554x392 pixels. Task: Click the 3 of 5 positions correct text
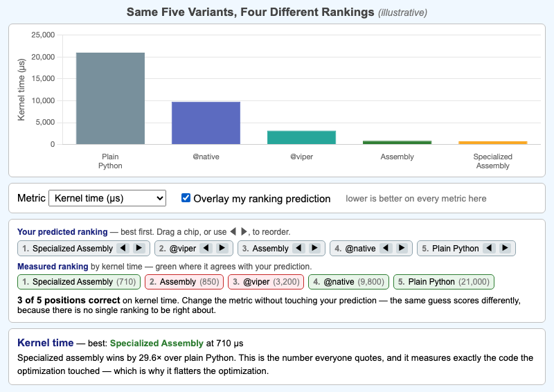[x=69, y=300]
